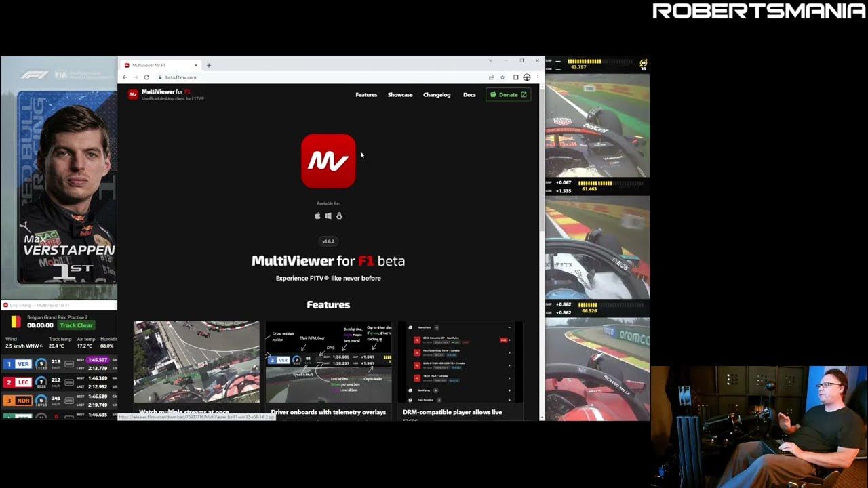This screenshot has width=868, height=488.
Task: Open the Changelog nav link
Action: coord(437,95)
